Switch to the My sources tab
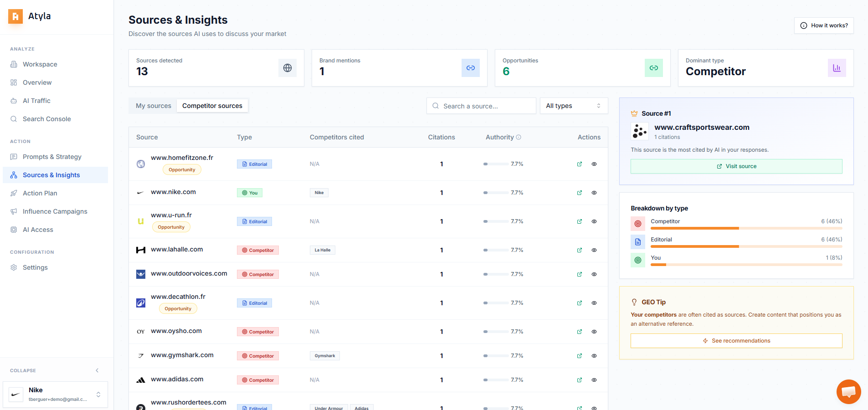868x410 pixels. (153, 106)
